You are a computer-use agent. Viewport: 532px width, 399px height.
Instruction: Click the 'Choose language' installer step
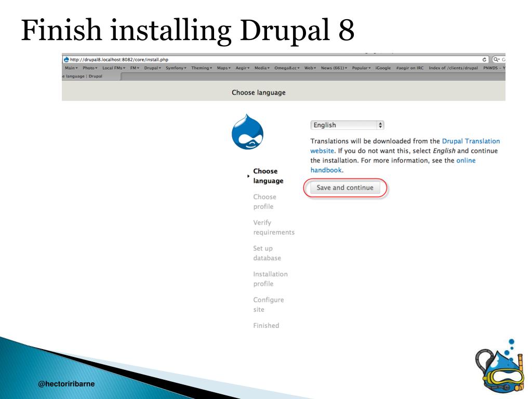coord(268,176)
